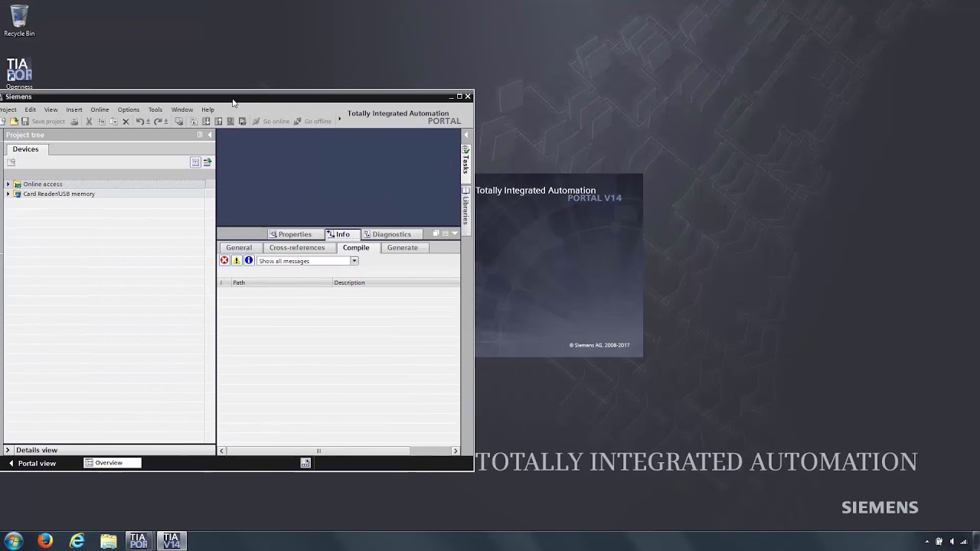Click the Open project folder icon in the toolbar
This screenshot has width=980, height=551.
pos(14,121)
